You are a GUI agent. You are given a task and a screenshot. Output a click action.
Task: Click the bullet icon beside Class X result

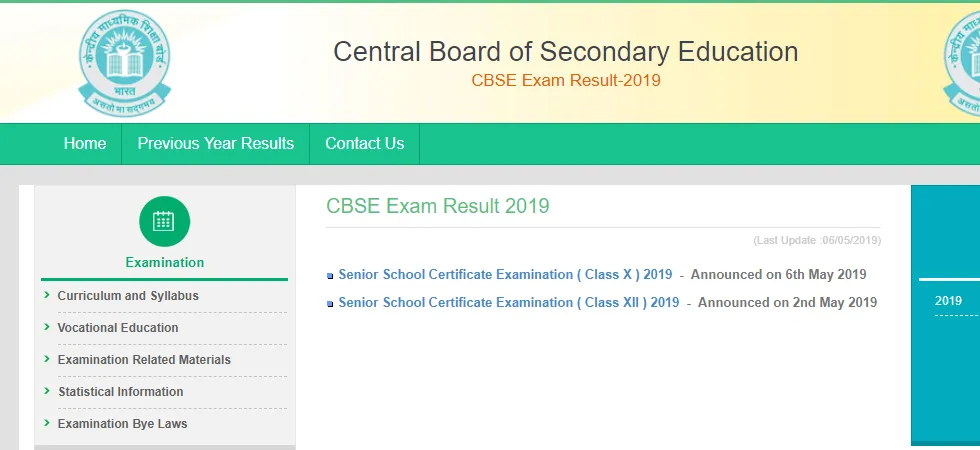point(330,276)
